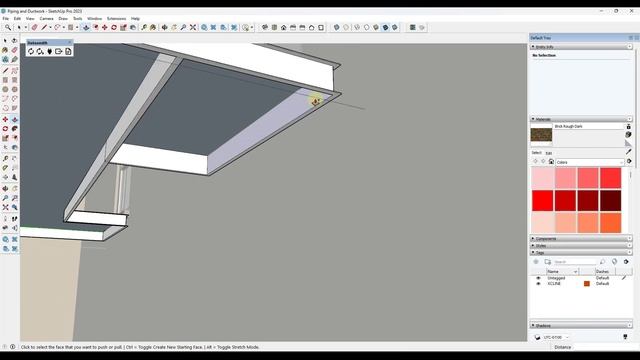Switch to the Iso house view icon

284,27
